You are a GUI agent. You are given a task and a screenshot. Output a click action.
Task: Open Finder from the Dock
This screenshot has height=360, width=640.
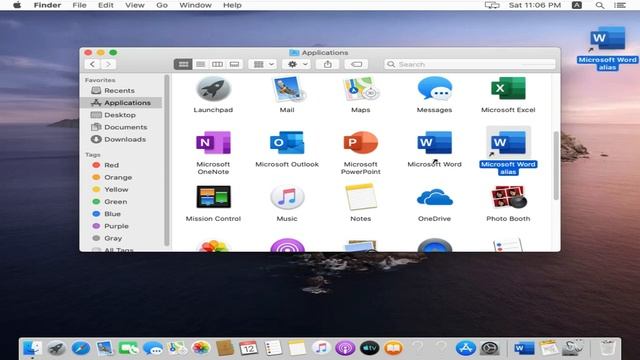(32, 348)
